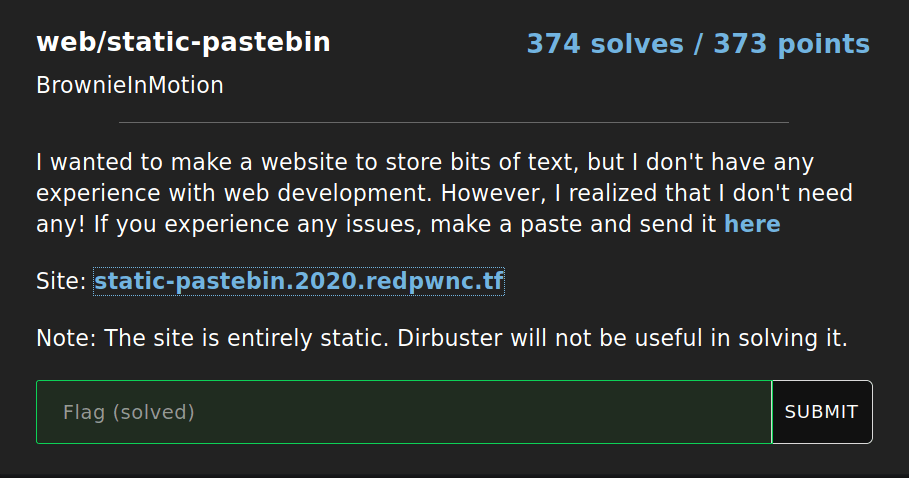Open the static-pastebin.2020.redpwnc.tf site link
The image size is (909, 478).
(x=299, y=282)
